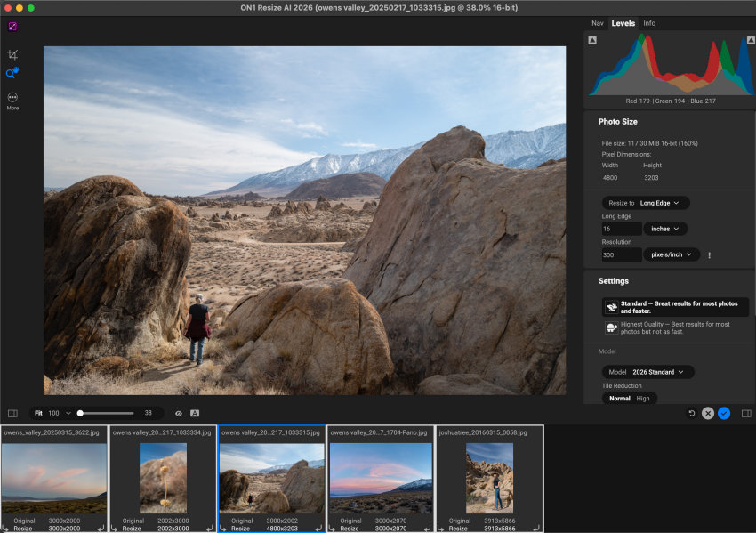
Task: Click the zoom slider handle
Action: pos(81,414)
